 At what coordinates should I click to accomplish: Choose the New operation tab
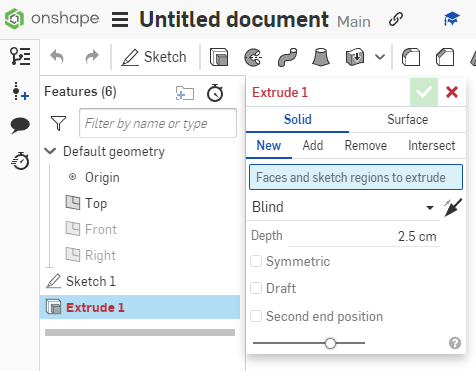tap(269, 146)
